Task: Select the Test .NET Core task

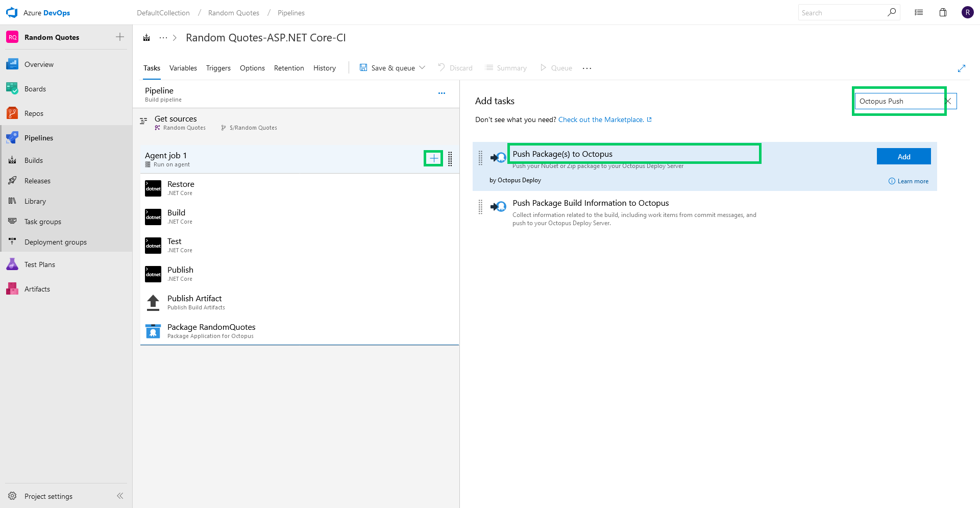Action: coord(300,245)
